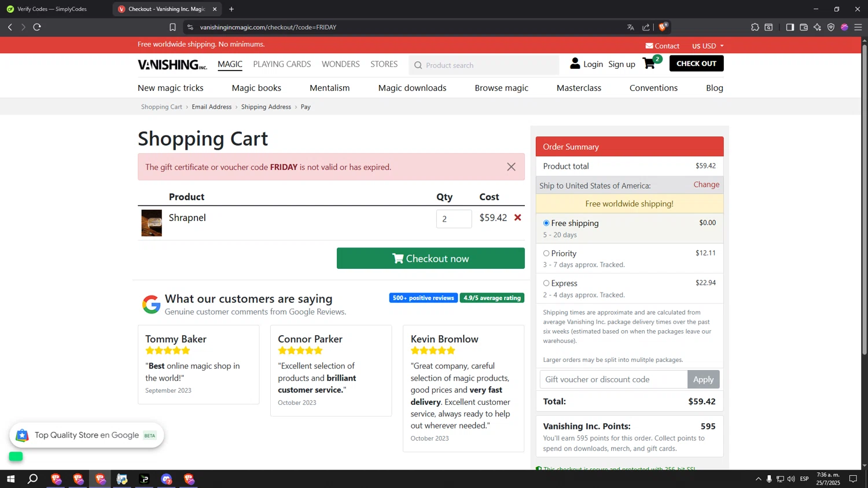The height and width of the screenshot is (488, 868).
Task: Click the browser forward arrow
Action: 23,27
